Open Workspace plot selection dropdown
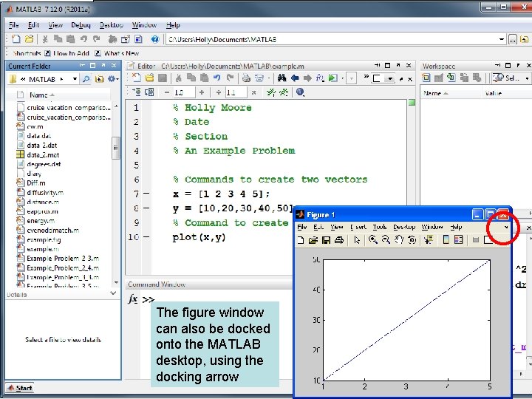 527,78
